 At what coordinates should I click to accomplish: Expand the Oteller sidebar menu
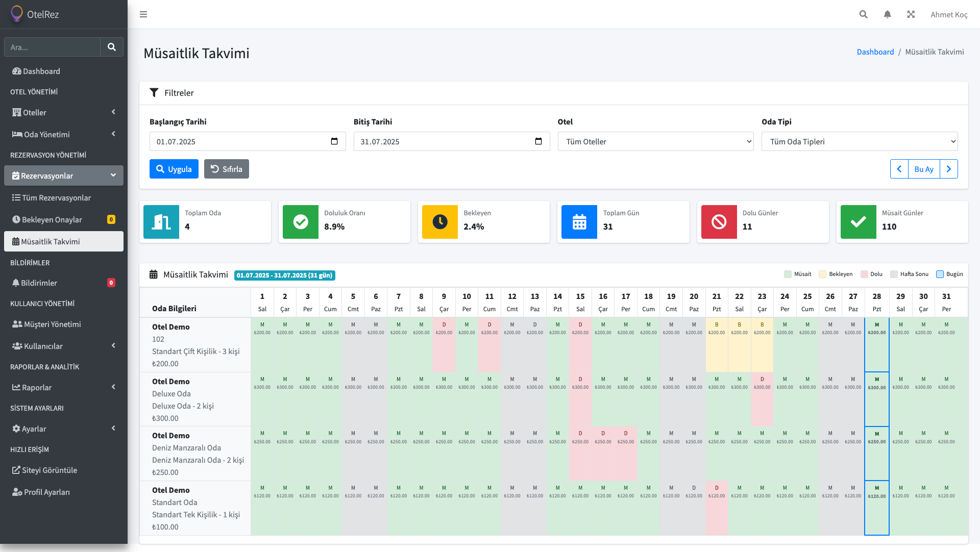(x=64, y=113)
